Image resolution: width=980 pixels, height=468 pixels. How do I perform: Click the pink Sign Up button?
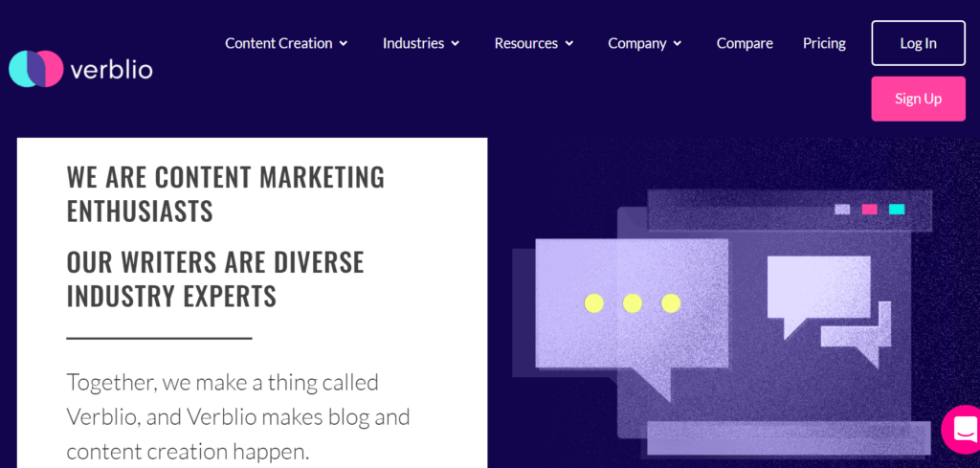point(918,99)
